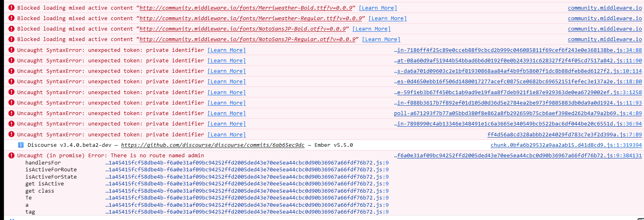Click Learn More on SyntaxError row ending js:11:90

pos(227,60)
